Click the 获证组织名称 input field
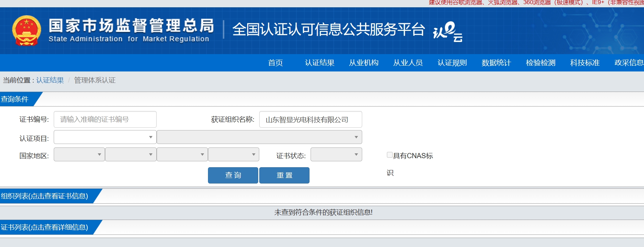 point(311,119)
